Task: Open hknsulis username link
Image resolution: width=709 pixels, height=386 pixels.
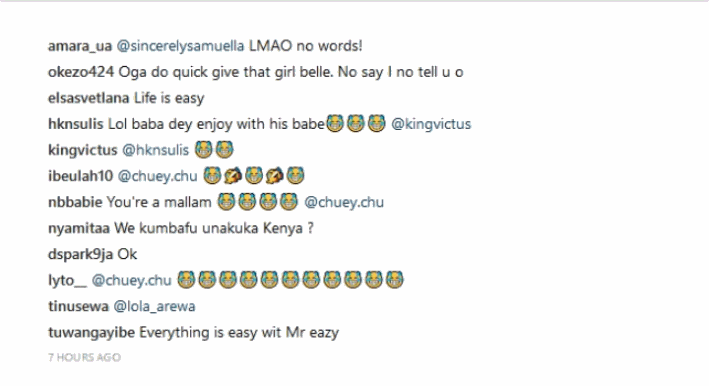Action: click(x=76, y=124)
